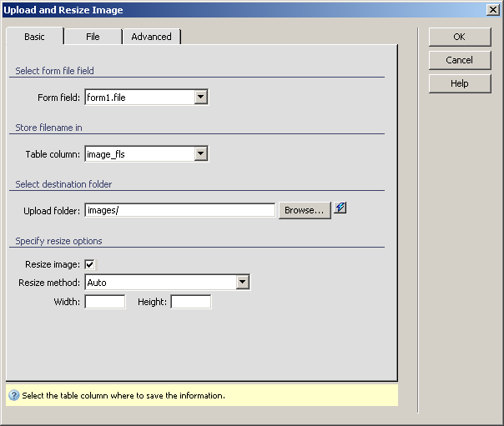Toggle the Resize image checkbox
Viewport: 504px width, 426px height.
pyautogui.click(x=90, y=264)
